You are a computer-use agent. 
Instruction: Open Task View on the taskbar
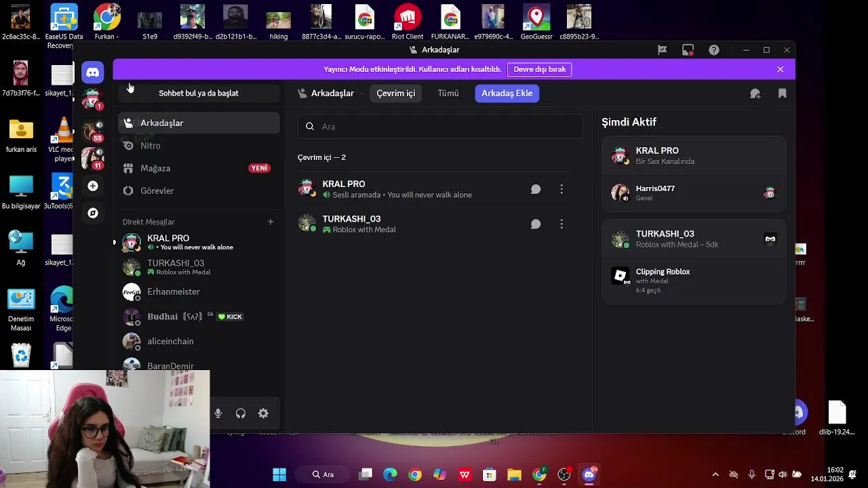[366, 474]
